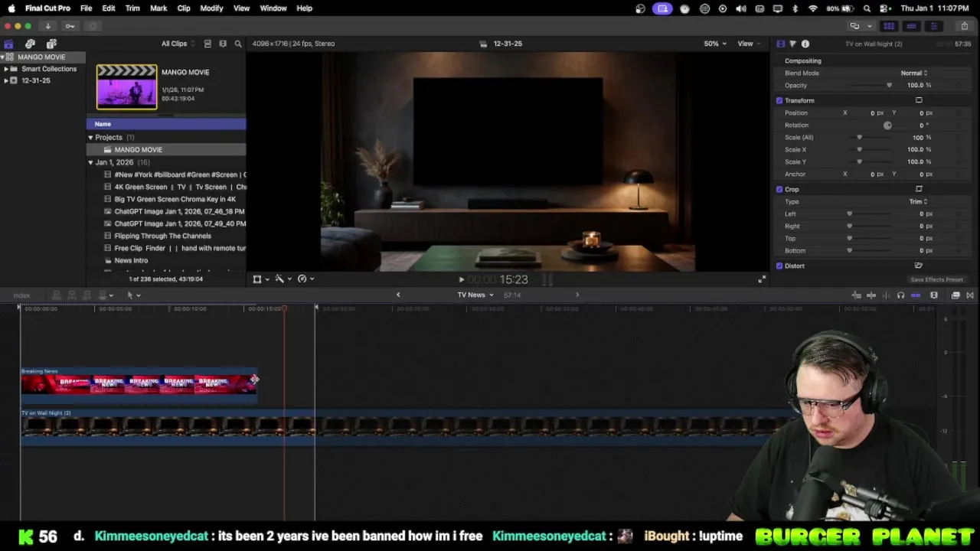The image size is (980, 551).
Task: Open the All Clips filter popup
Action: [178, 44]
